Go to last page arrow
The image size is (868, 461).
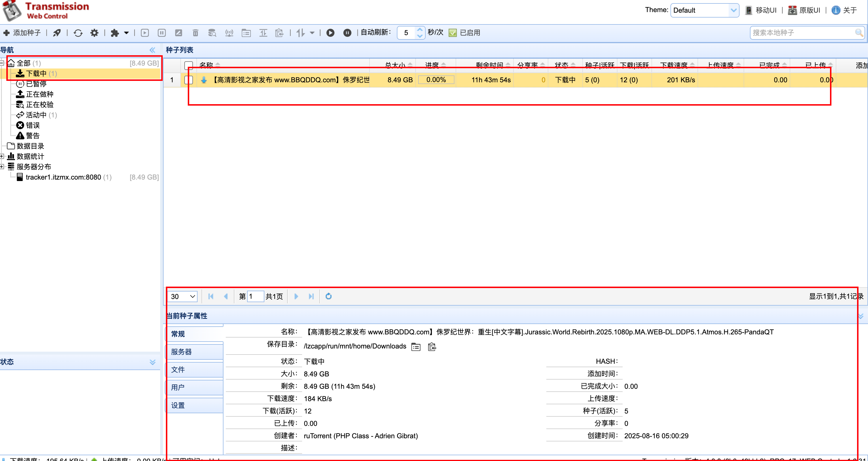311,297
